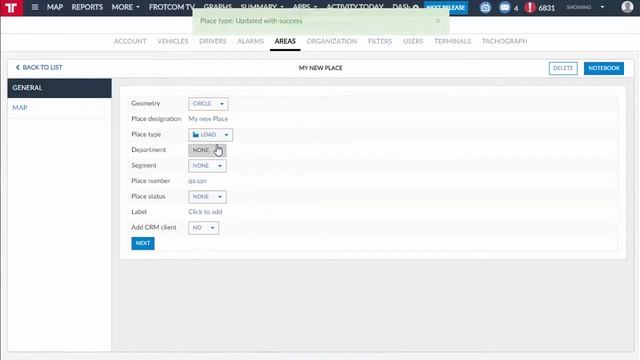Open the Geometry CIRCLE dropdown
Screen dimensions: 640x360
point(208,104)
